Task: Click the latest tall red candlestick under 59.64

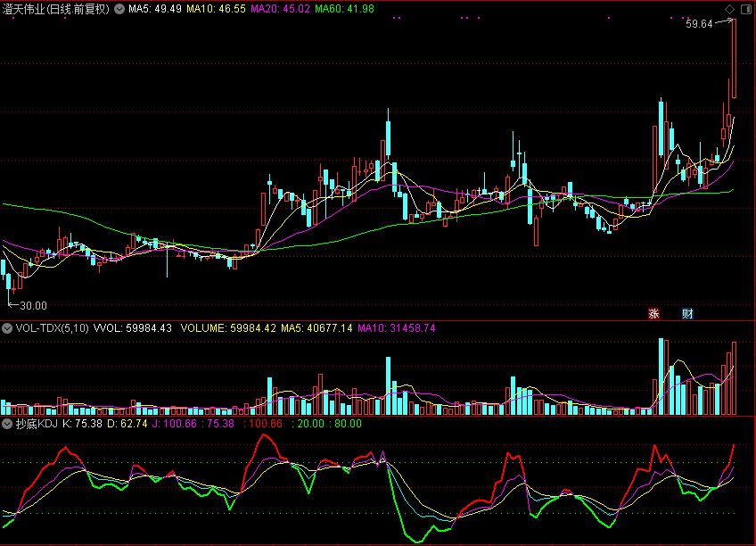Action: 735,59
